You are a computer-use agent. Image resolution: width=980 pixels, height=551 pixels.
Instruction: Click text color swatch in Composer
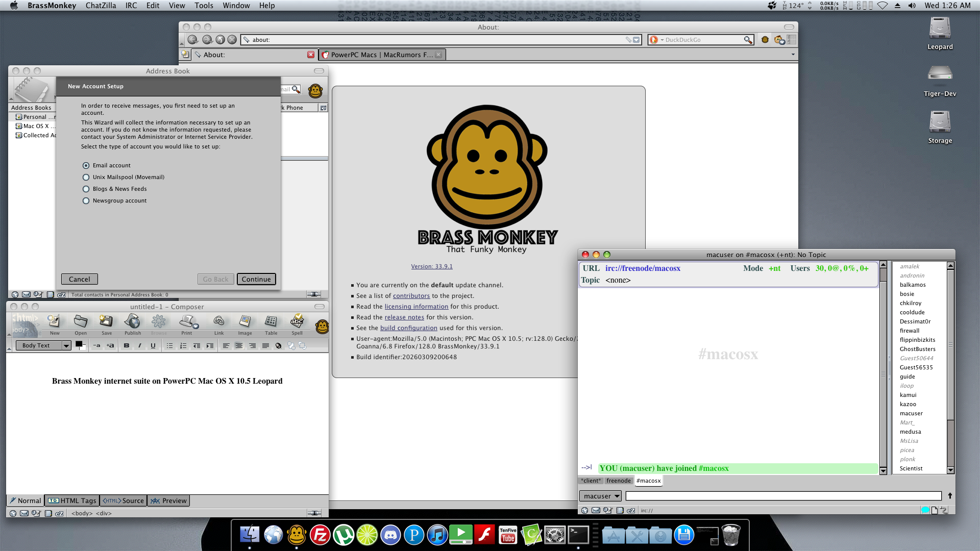(x=79, y=344)
